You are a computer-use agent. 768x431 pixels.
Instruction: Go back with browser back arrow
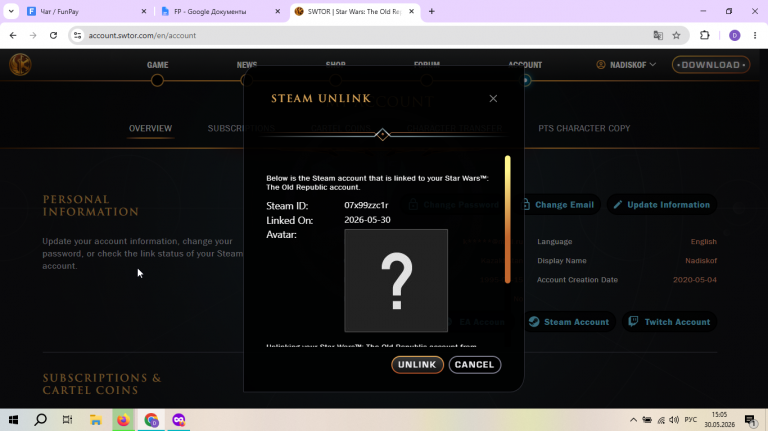pos(13,35)
